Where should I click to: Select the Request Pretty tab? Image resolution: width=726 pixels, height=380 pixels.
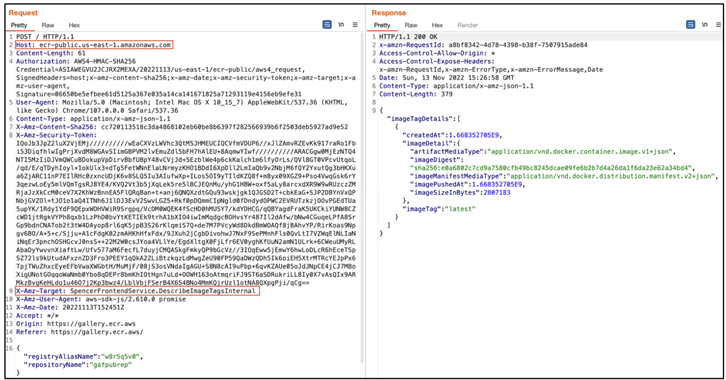[x=19, y=25]
